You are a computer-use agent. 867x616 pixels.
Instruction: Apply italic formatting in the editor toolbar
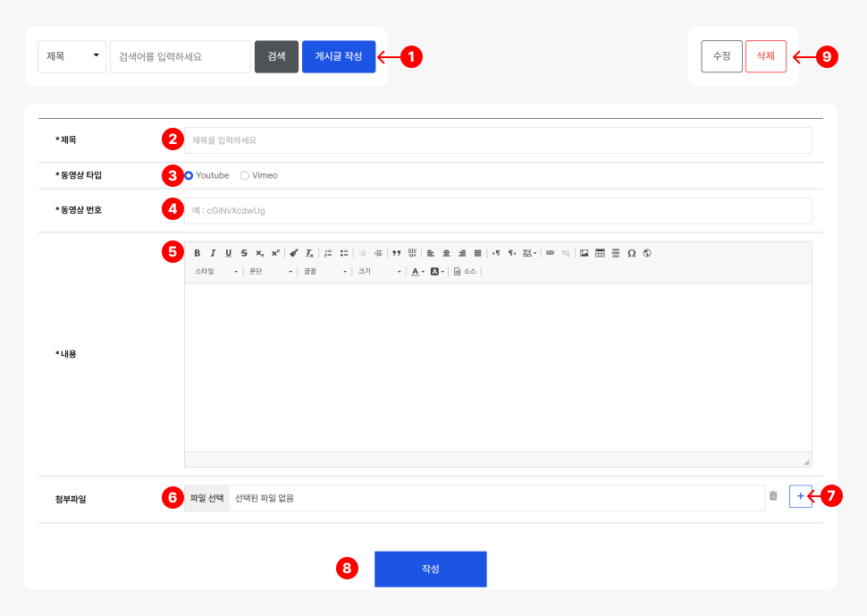(x=213, y=253)
